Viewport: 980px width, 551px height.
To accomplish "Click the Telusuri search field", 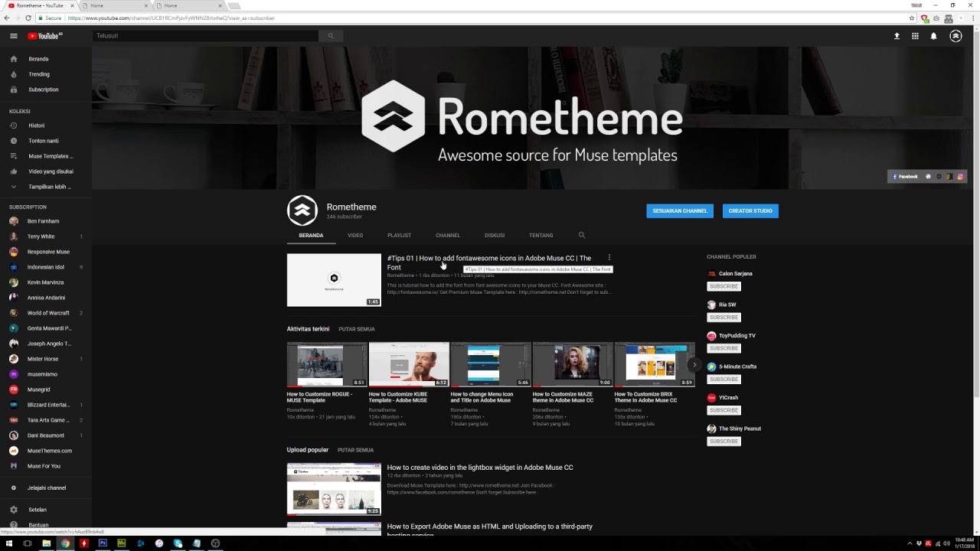I will [205, 36].
